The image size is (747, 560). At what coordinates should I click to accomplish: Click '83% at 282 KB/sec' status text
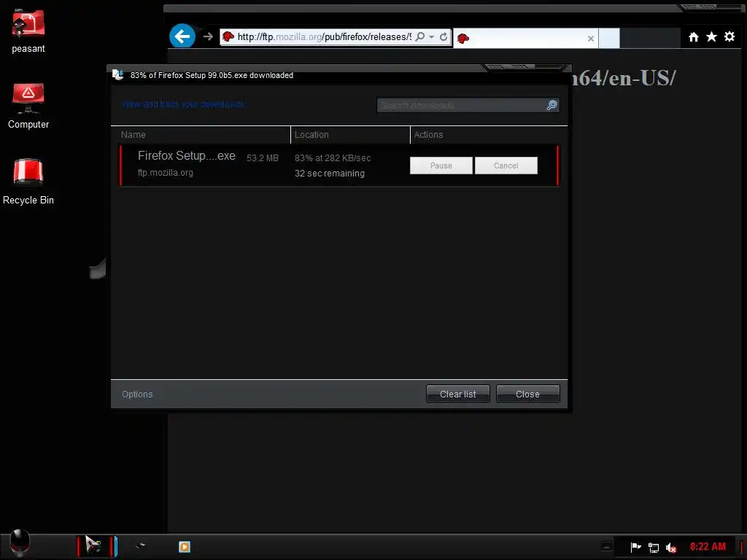[333, 158]
